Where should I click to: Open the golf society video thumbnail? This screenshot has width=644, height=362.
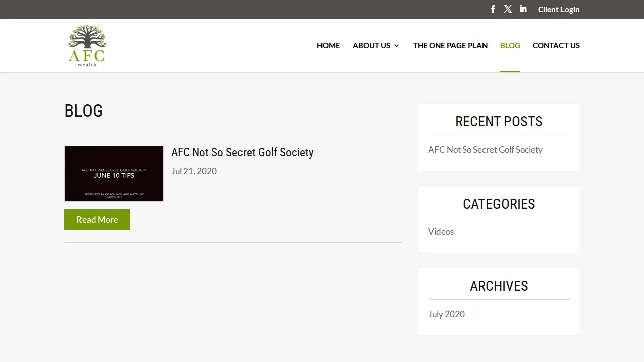pyautogui.click(x=114, y=173)
